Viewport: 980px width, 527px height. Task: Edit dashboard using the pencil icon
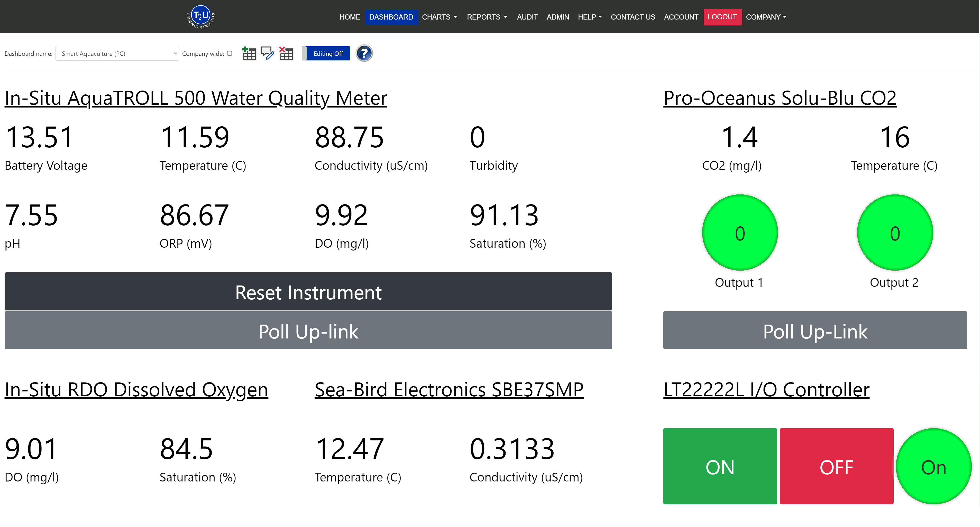tap(268, 53)
